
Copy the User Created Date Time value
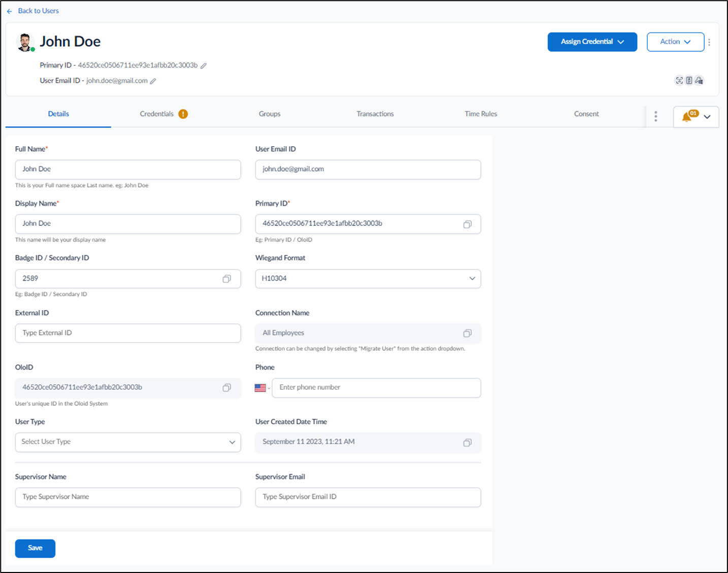pyautogui.click(x=467, y=443)
